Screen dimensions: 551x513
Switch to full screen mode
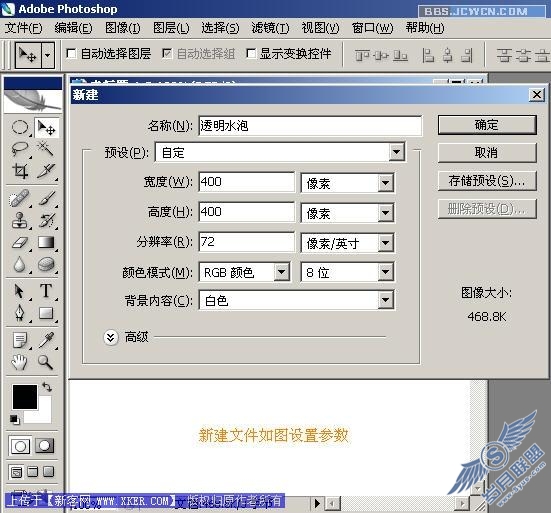click(48, 472)
